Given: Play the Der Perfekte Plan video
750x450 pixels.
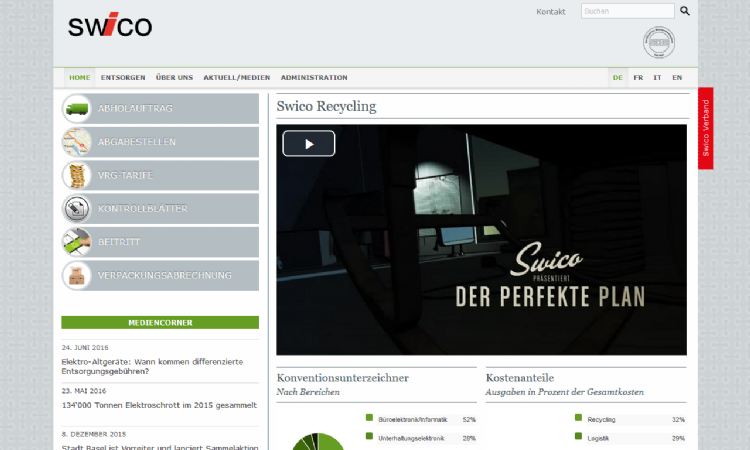Looking at the screenshot, I should pyautogui.click(x=308, y=143).
